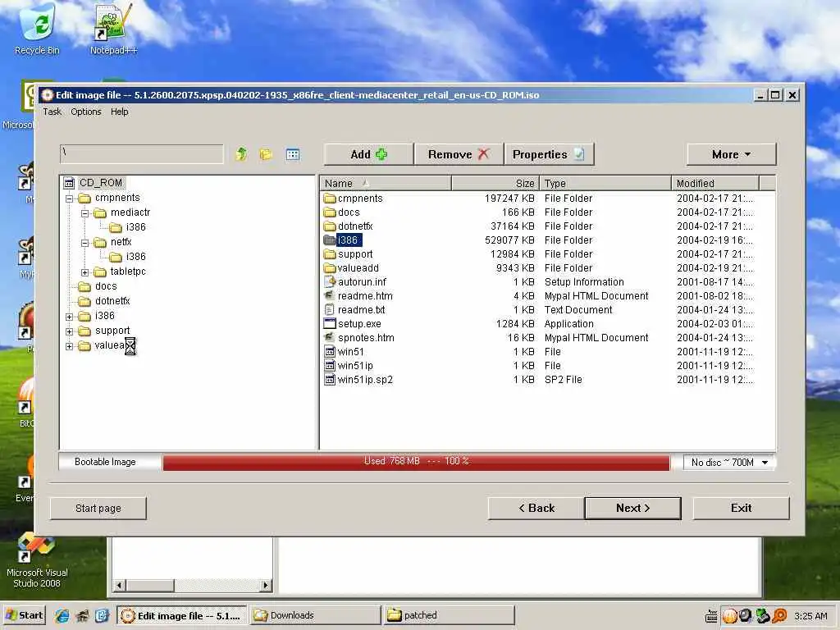Select the docs folder icon in file list
Image resolution: width=840 pixels, height=630 pixels.
[330, 212]
